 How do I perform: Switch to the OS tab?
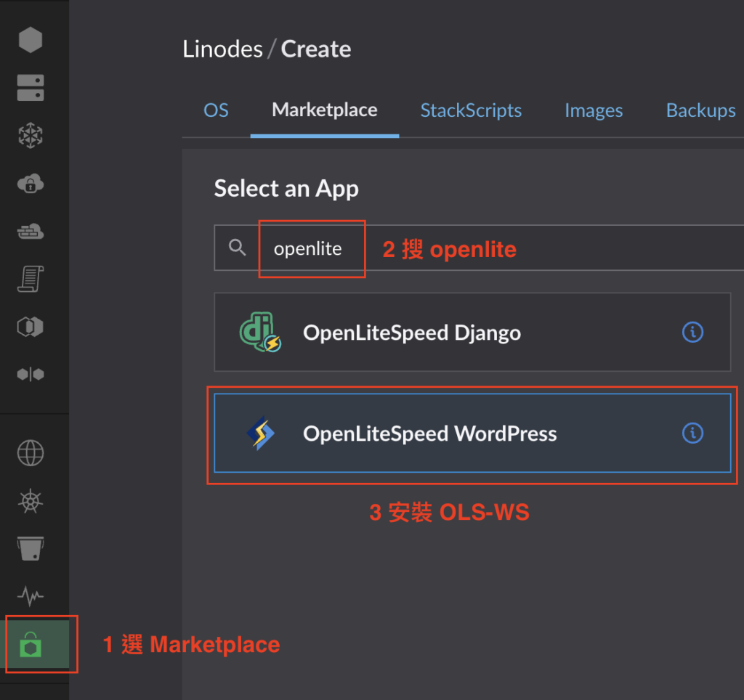216,110
